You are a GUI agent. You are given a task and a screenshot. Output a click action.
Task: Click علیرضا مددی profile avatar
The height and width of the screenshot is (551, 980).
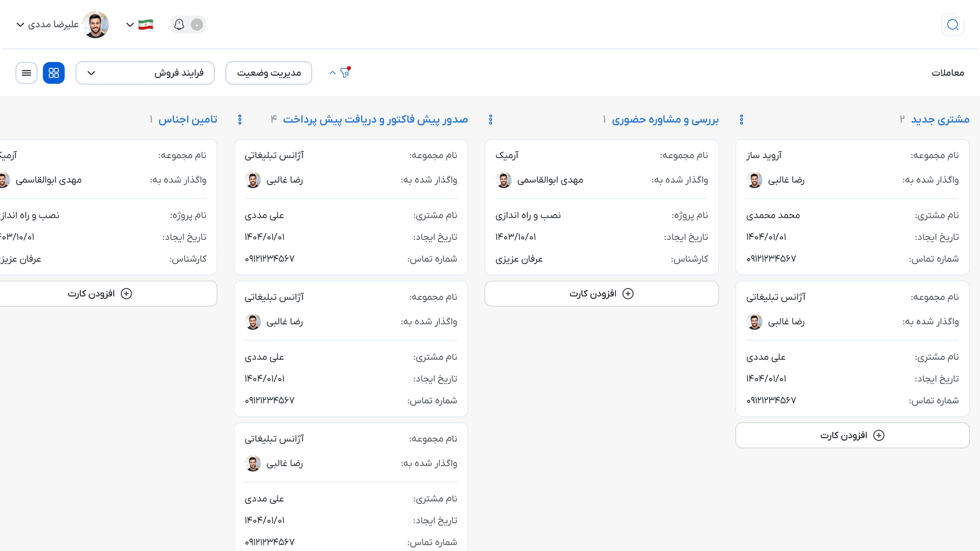(x=96, y=25)
